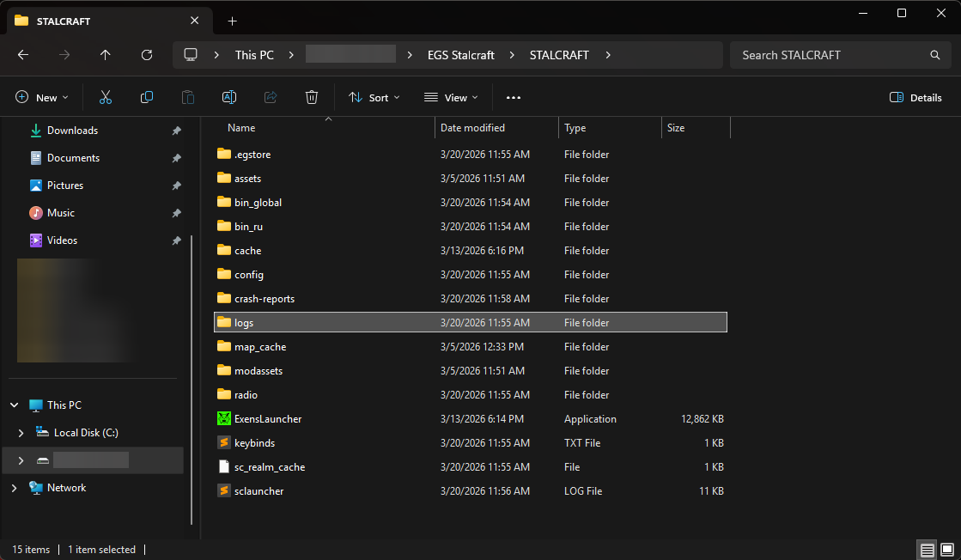Click the Search STALCRAFT input box

(829, 55)
